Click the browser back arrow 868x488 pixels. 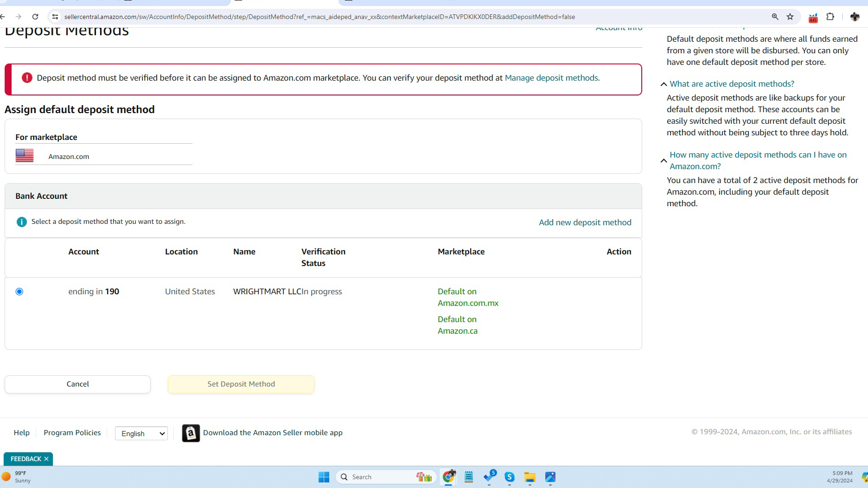pos(3,17)
